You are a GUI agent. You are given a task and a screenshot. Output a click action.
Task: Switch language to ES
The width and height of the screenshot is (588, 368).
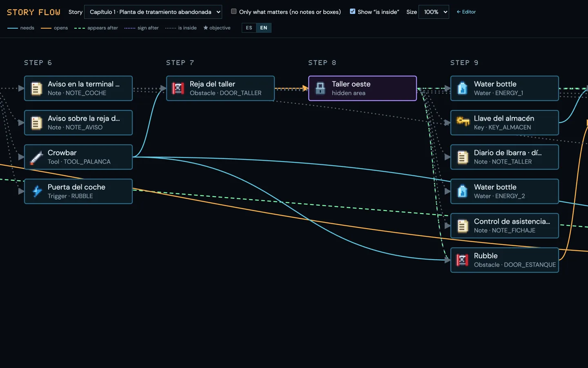[x=249, y=28]
